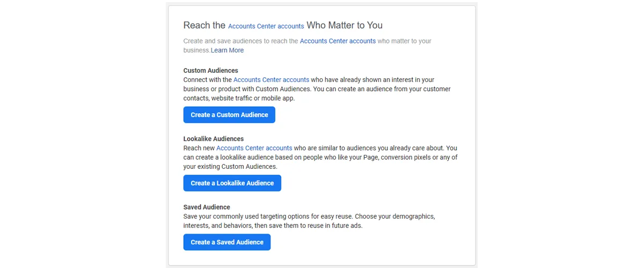
Task: Click text 'your existing Custom Audiences.'
Action: (x=230, y=167)
